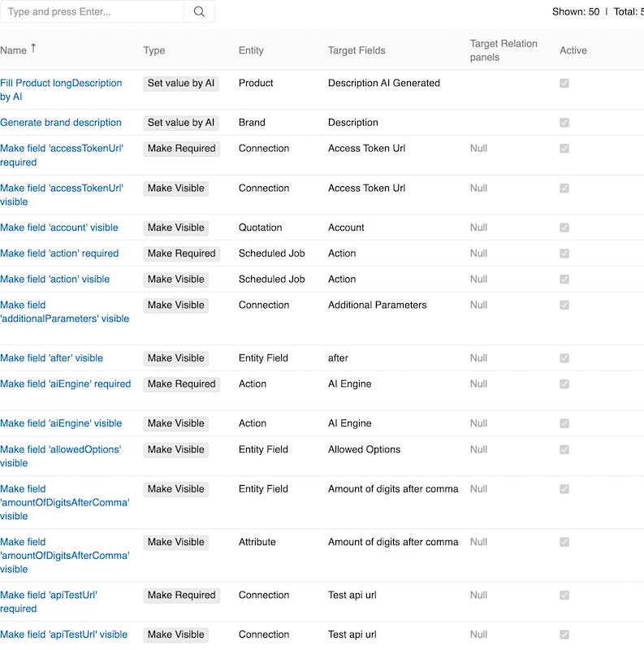Open "Make field 'aiEngine' visible" link

pos(61,423)
